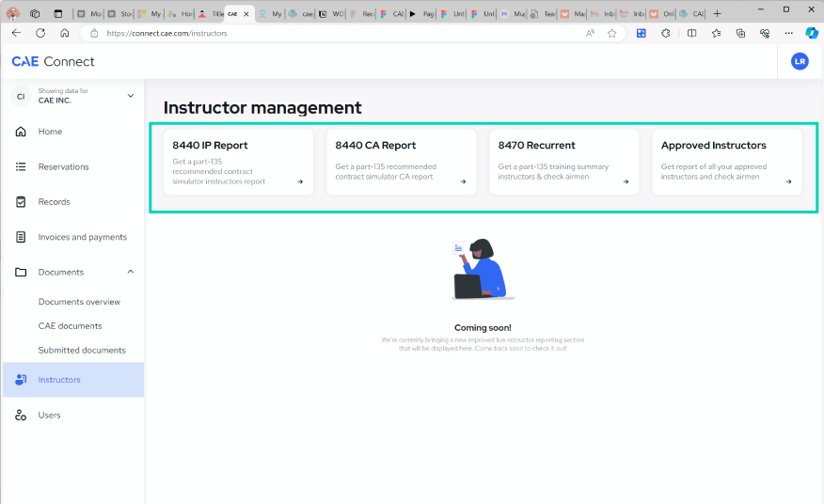
Task: Click the arrow on 8470 Recurrent card
Action: tap(626, 181)
